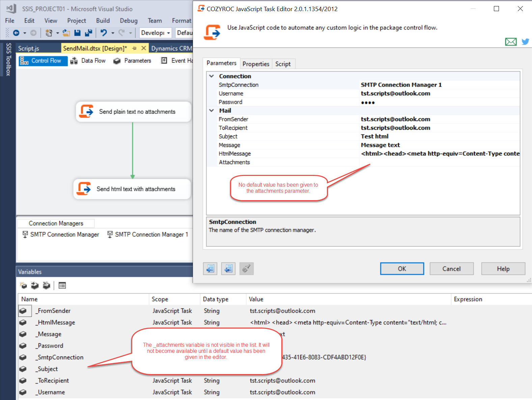
Task: Click the SMTP Connection Manager 1 icon
Action: (x=110, y=234)
